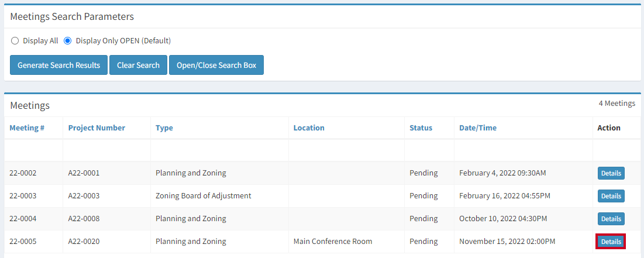
Task: Toggle the Open/Close Search Box button
Action: click(216, 65)
